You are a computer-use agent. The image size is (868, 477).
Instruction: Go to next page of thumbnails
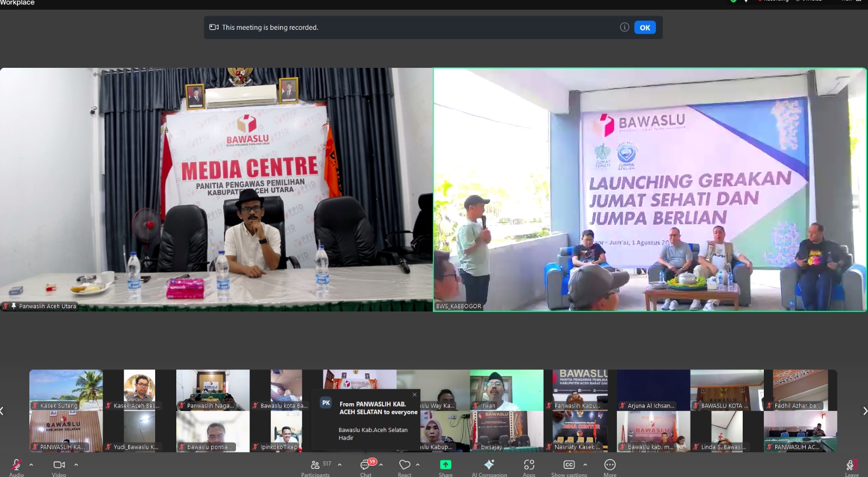coord(865,411)
